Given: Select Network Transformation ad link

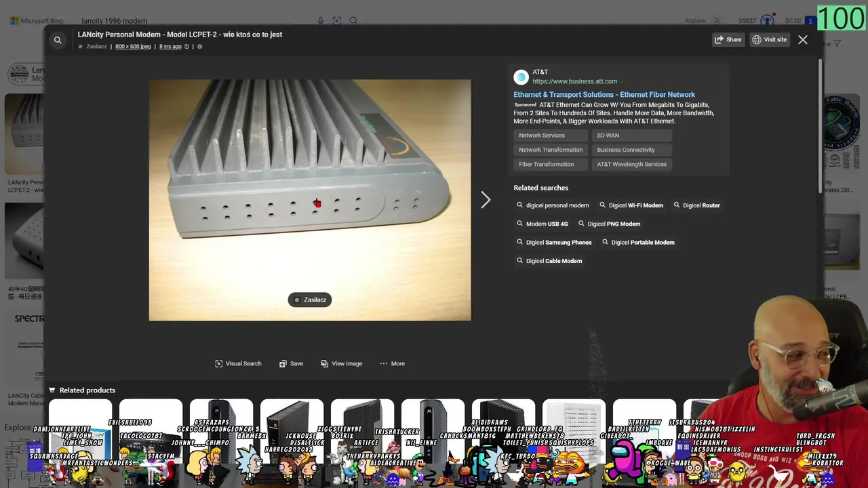Looking at the screenshot, I should pos(551,150).
